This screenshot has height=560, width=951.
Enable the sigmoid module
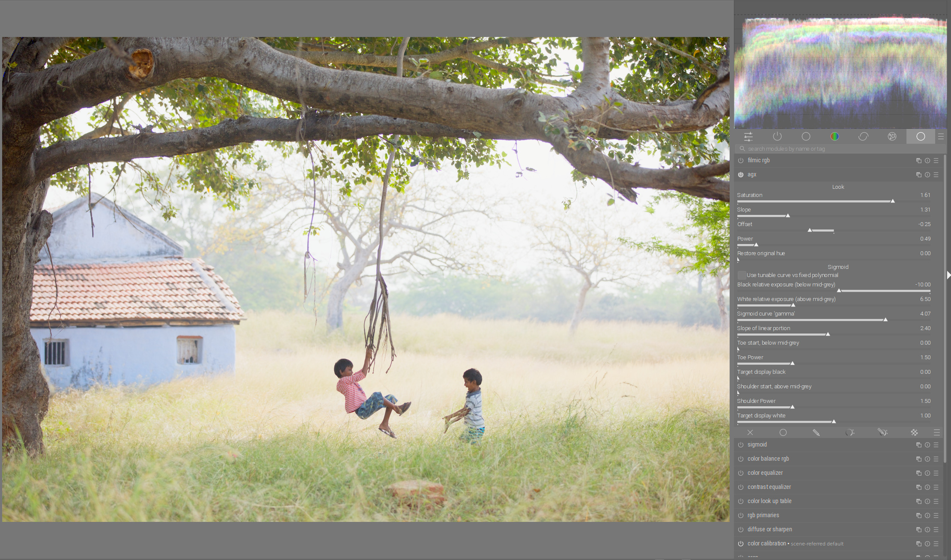pyautogui.click(x=741, y=445)
